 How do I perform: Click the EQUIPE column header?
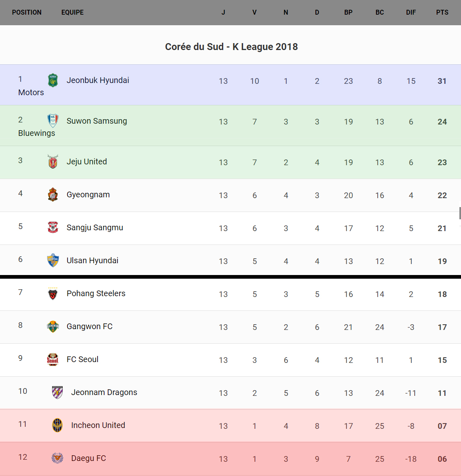coord(72,13)
